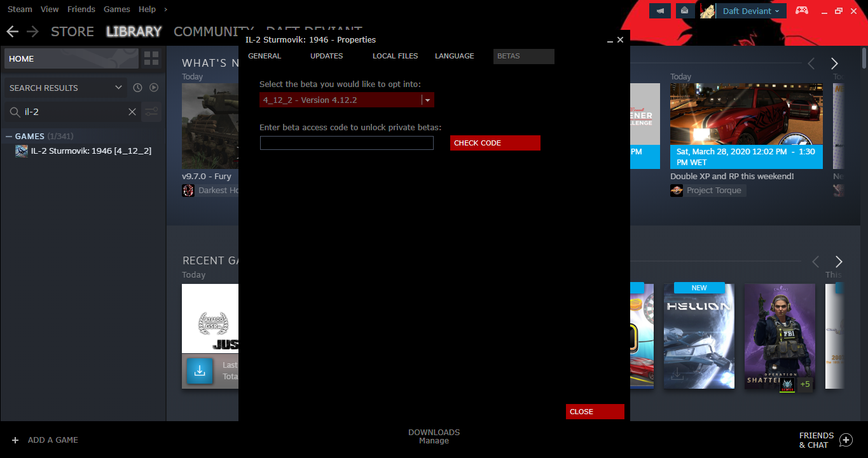Click the Darkest Hour game icon

click(188, 191)
